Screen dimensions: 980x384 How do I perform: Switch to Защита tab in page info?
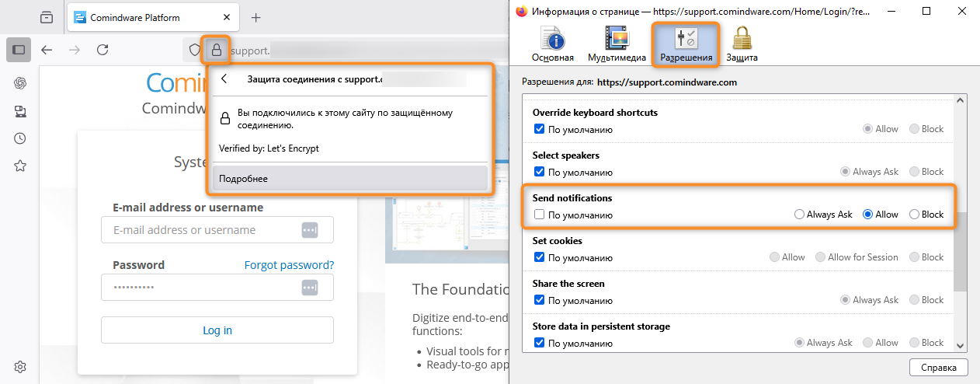(742, 44)
